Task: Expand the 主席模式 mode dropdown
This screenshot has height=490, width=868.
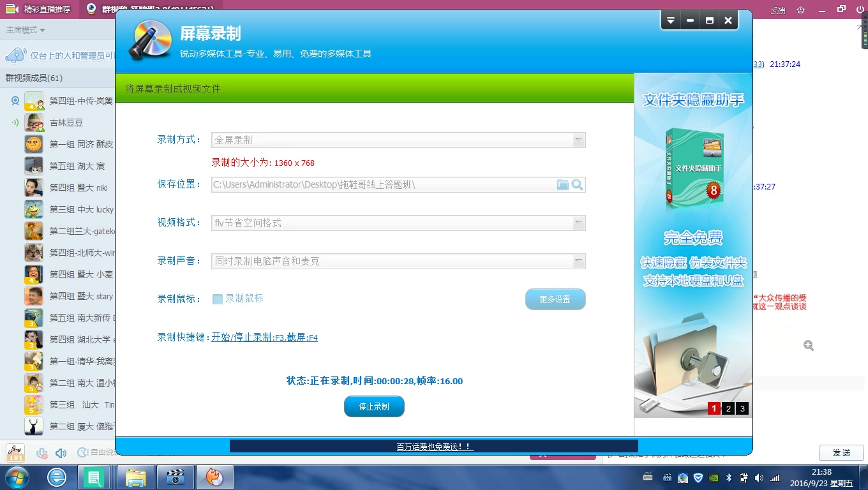Action: pos(26,30)
